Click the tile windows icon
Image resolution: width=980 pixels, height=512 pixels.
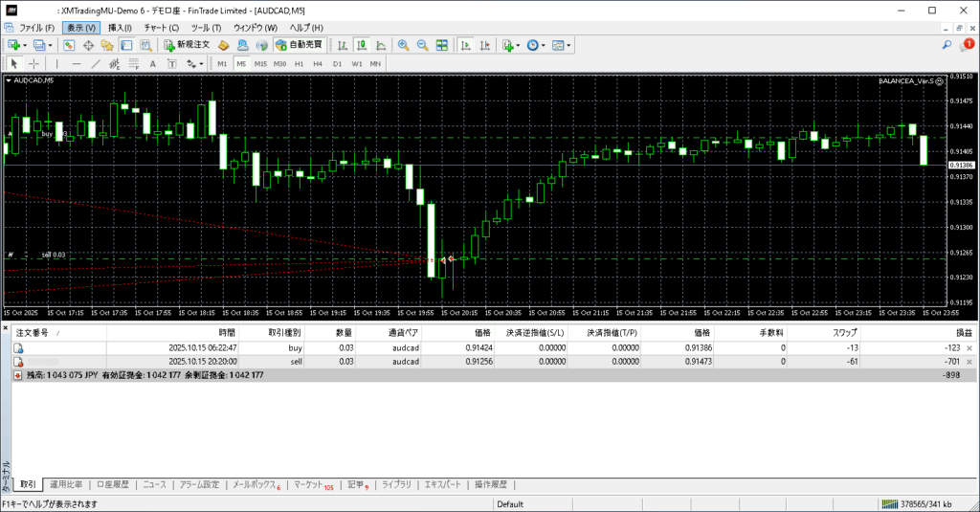tap(441, 45)
